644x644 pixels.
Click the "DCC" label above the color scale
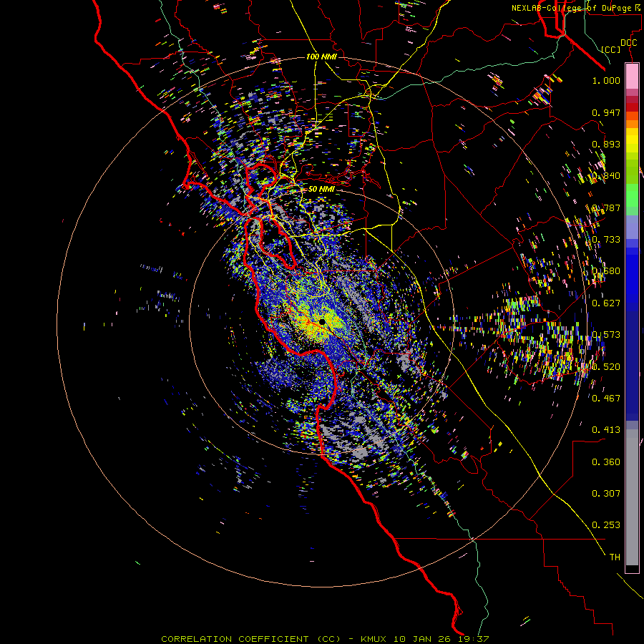point(628,43)
